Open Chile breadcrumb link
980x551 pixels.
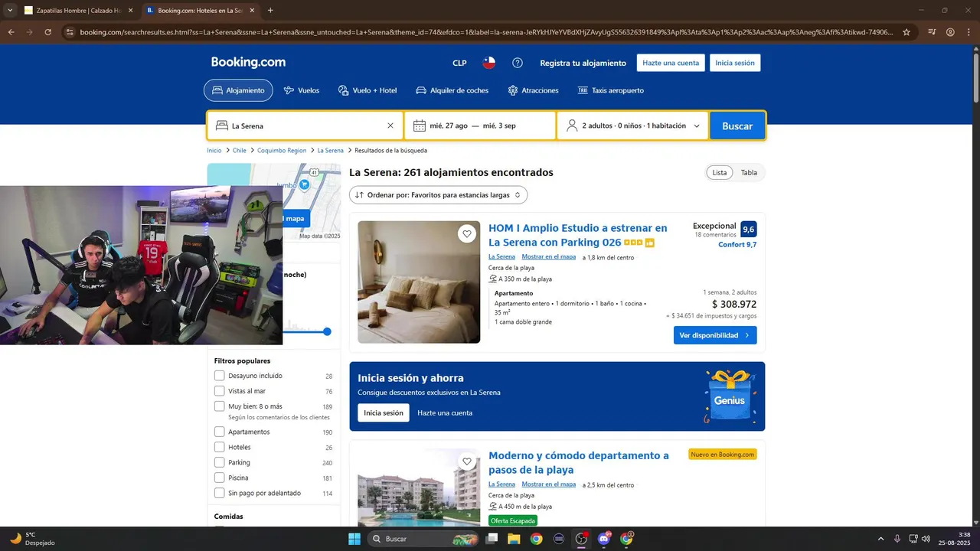click(240, 151)
